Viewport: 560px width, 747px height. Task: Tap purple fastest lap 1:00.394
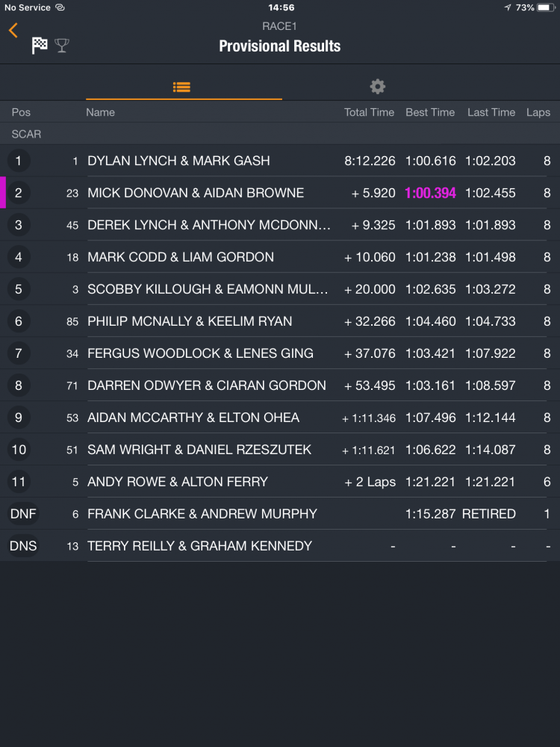tap(430, 193)
